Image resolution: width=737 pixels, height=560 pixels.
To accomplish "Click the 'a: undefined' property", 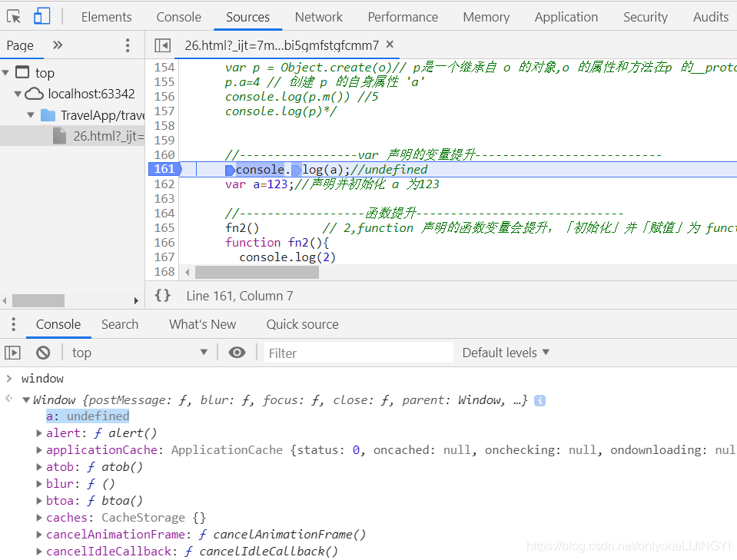I will [88, 416].
